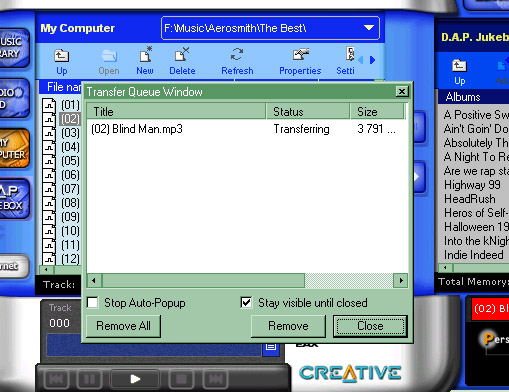This screenshot has width=509, height=392.
Task: Click the Remove All button
Action: [x=123, y=326]
